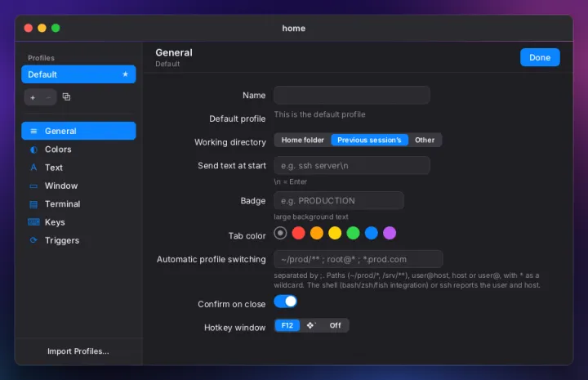Open the General settings section
The image size is (588, 380).
pos(78,131)
